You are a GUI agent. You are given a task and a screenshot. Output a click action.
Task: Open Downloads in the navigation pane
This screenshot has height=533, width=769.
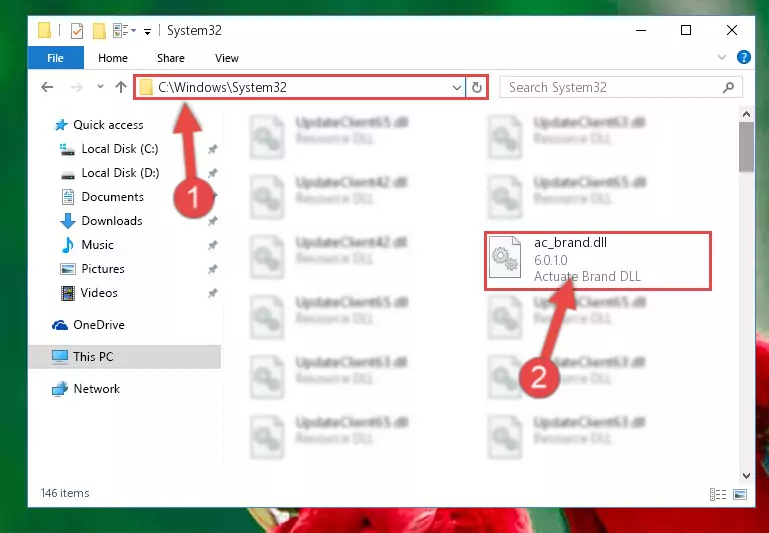[112, 221]
